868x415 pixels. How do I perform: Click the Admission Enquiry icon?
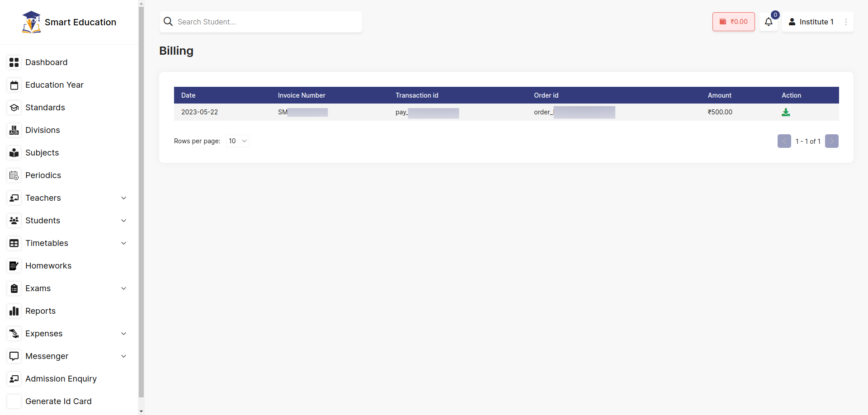(14, 379)
